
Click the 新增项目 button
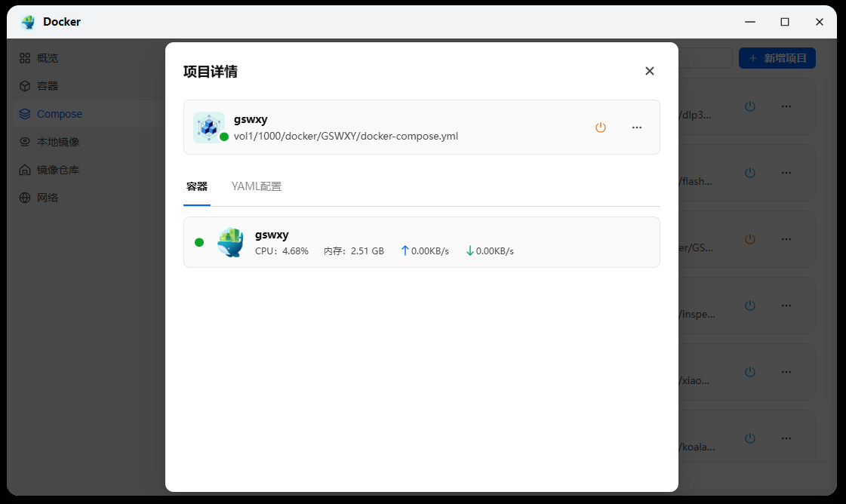pos(777,58)
